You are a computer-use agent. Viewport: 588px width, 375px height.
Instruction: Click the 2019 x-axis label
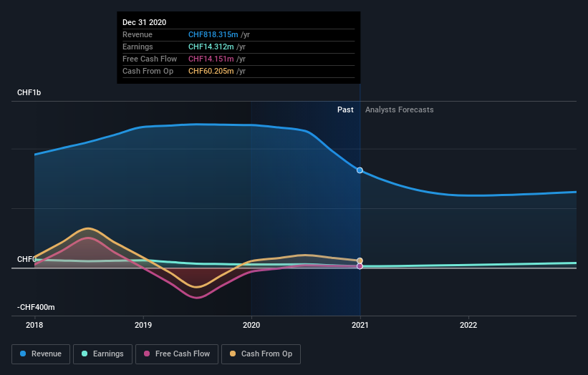coord(143,325)
